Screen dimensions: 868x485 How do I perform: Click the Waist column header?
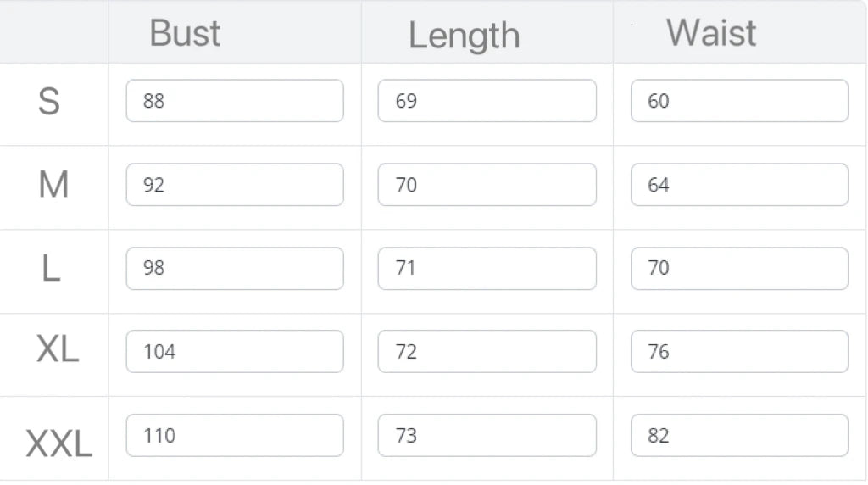pyautogui.click(x=711, y=33)
